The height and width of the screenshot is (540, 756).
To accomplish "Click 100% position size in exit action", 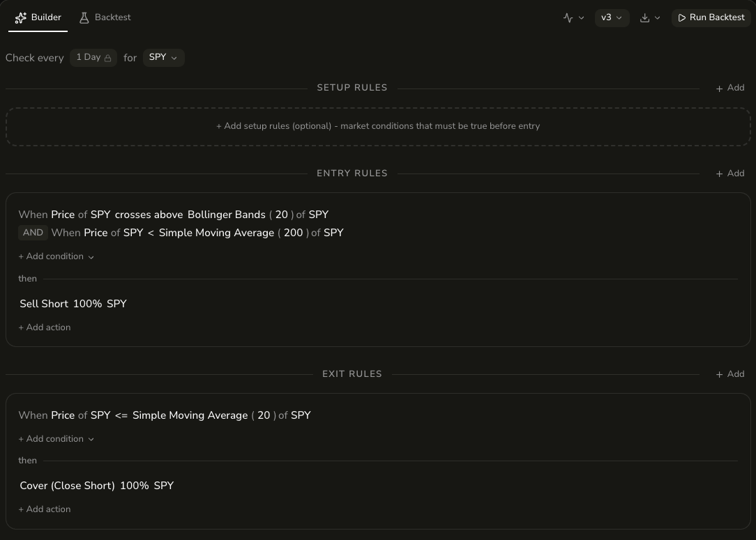I will point(135,486).
